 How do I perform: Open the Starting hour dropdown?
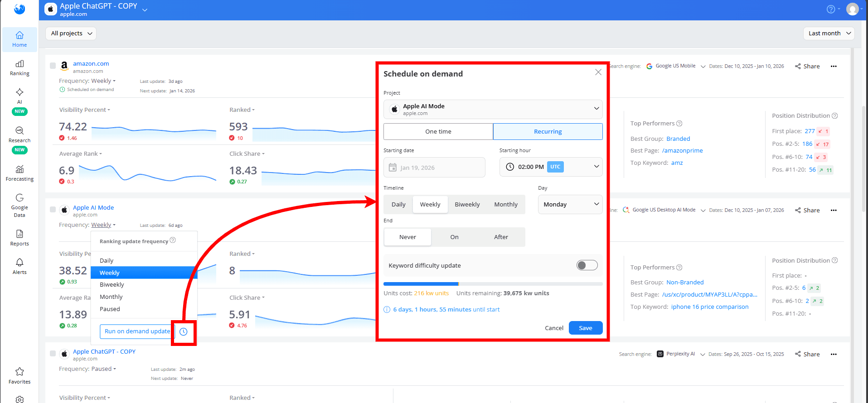click(551, 167)
